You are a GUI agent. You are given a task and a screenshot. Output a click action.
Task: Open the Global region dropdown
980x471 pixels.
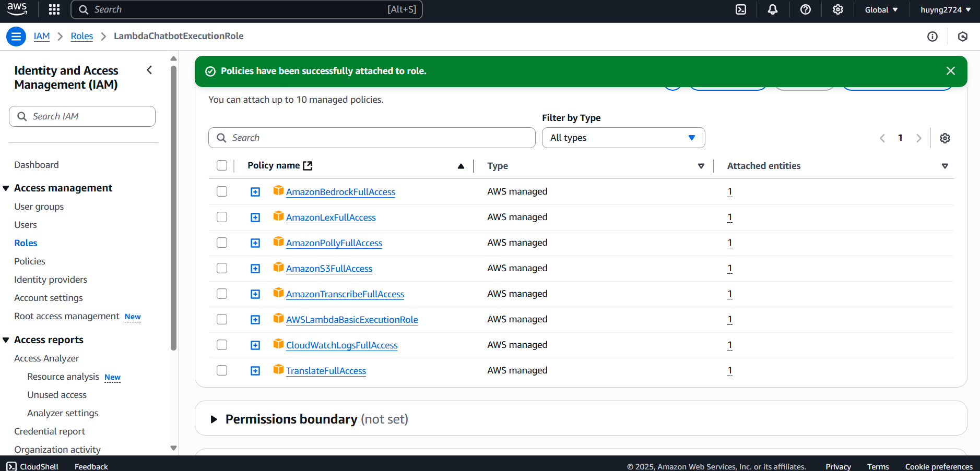click(x=881, y=10)
